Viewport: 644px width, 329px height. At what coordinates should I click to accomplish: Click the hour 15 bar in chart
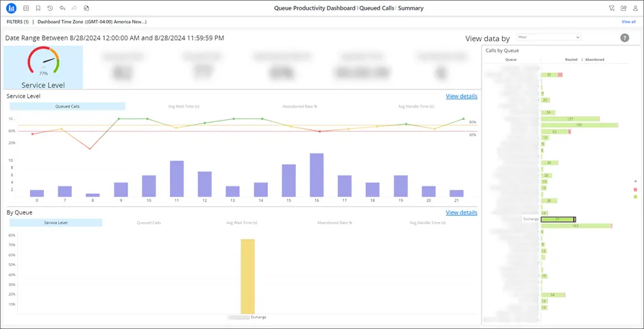[x=288, y=181]
